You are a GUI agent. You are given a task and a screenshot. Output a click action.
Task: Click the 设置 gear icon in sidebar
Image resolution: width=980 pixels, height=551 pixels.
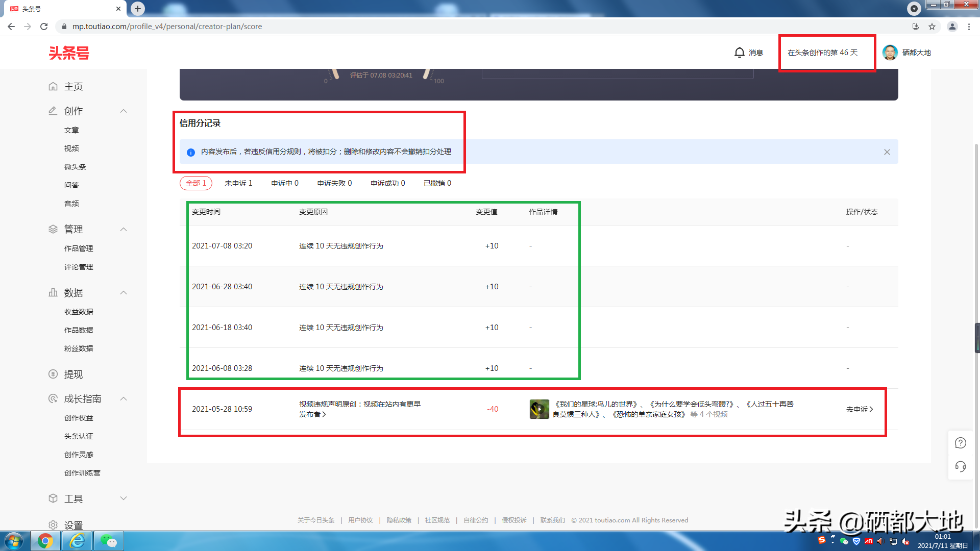click(53, 525)
